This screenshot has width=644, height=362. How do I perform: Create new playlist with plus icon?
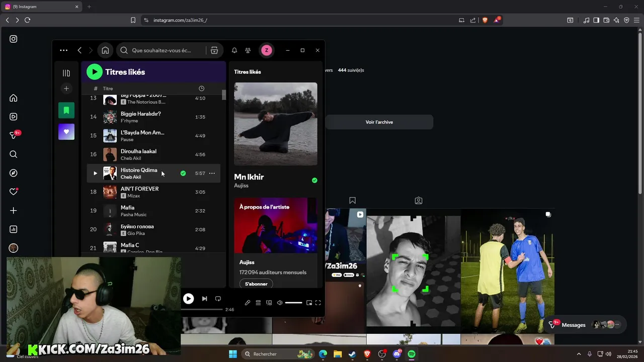(x=66, y=88)
